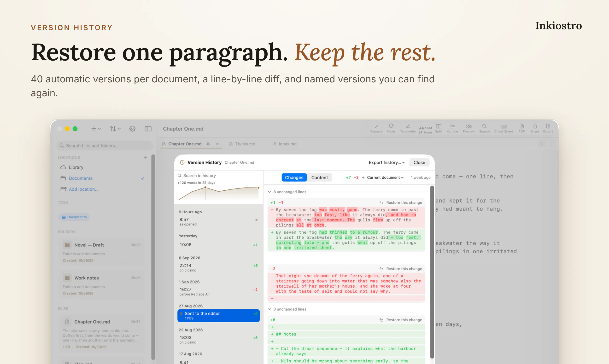Select the Documents location in sidebar

[102, 178]
